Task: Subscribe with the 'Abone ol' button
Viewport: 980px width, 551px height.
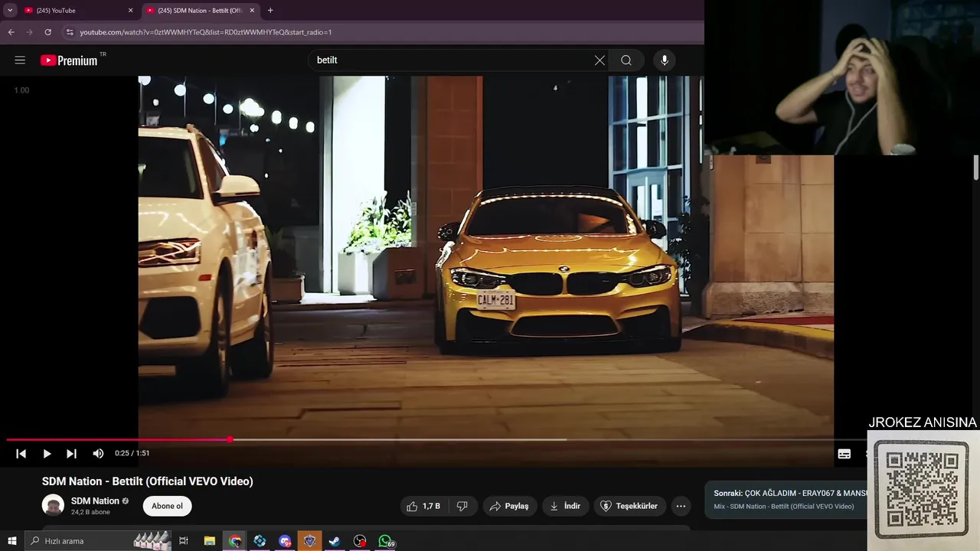Action: tap(167, 506)
